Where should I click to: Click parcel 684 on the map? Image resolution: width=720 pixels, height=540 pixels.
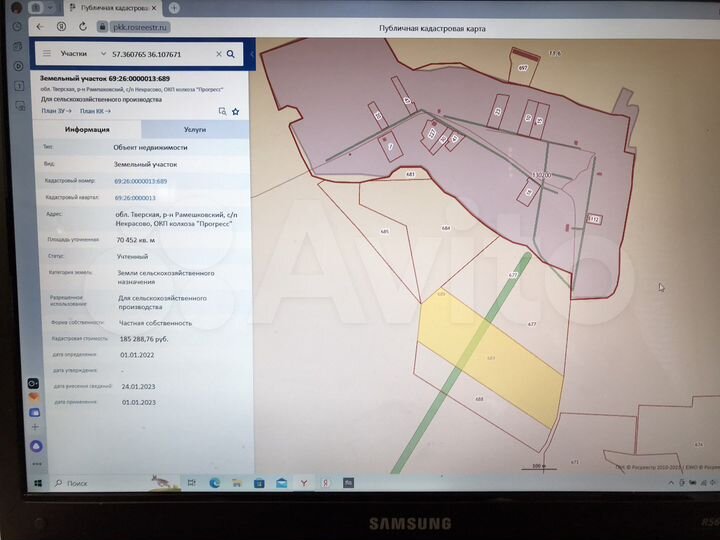(446, 228)
